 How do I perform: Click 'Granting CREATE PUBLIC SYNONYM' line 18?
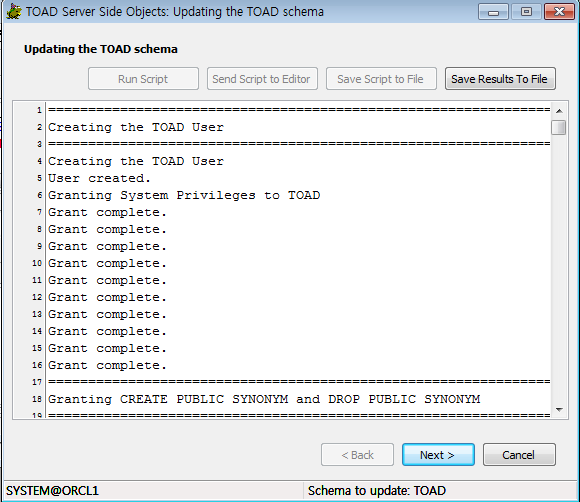point(264,400)
